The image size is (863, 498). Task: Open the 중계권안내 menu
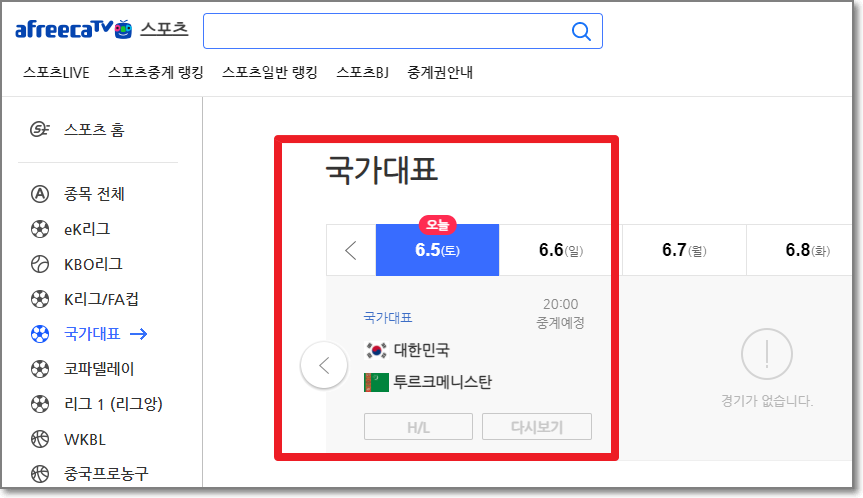(x=440, y=73)
